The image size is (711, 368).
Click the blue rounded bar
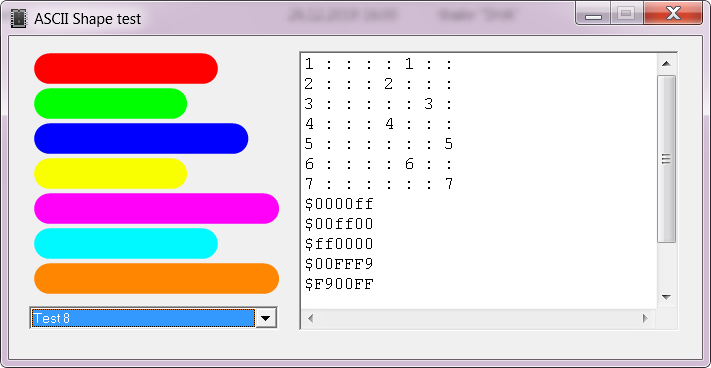(x=141, y=138)
